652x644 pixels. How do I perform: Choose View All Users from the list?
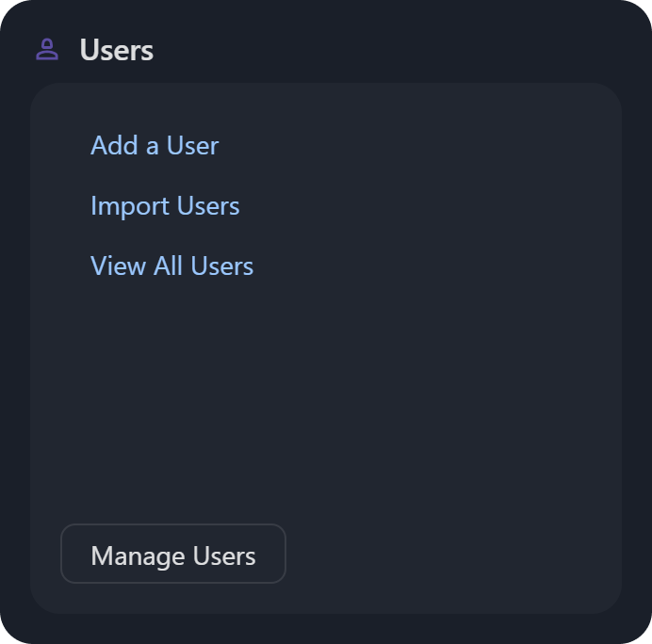click(x=171, y=266)
